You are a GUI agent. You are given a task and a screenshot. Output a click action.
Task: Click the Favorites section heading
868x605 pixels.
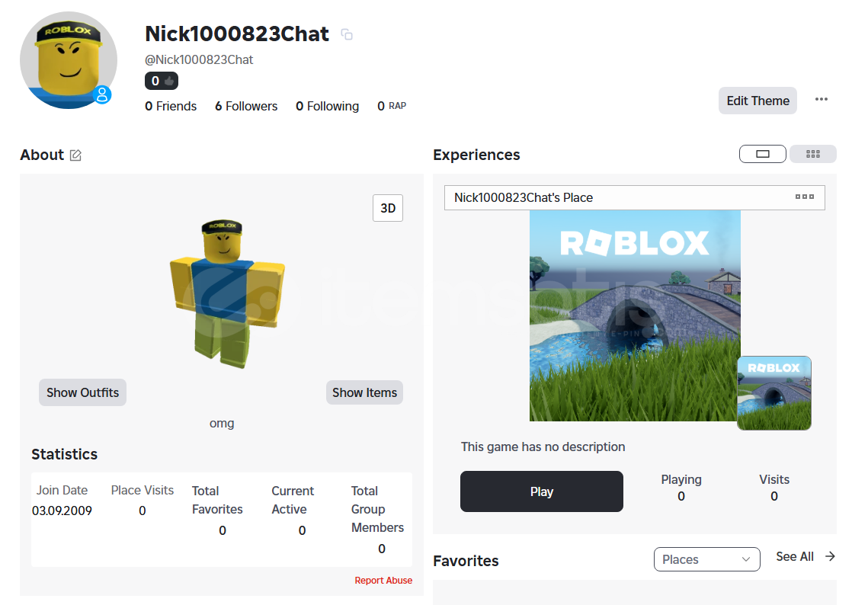click(466, 562)
